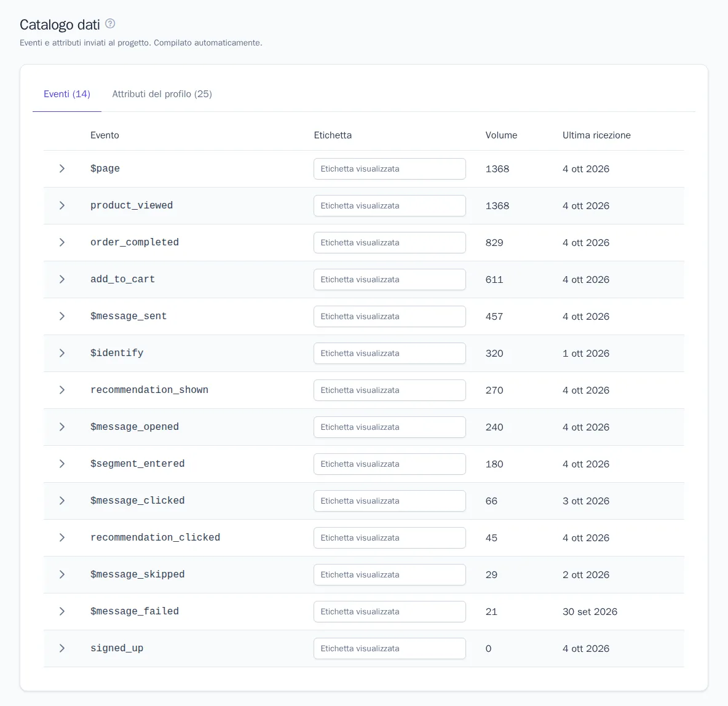728x706 pixels.
Task: Expand the recommendation_shown event row
Action: pos(61,390)
